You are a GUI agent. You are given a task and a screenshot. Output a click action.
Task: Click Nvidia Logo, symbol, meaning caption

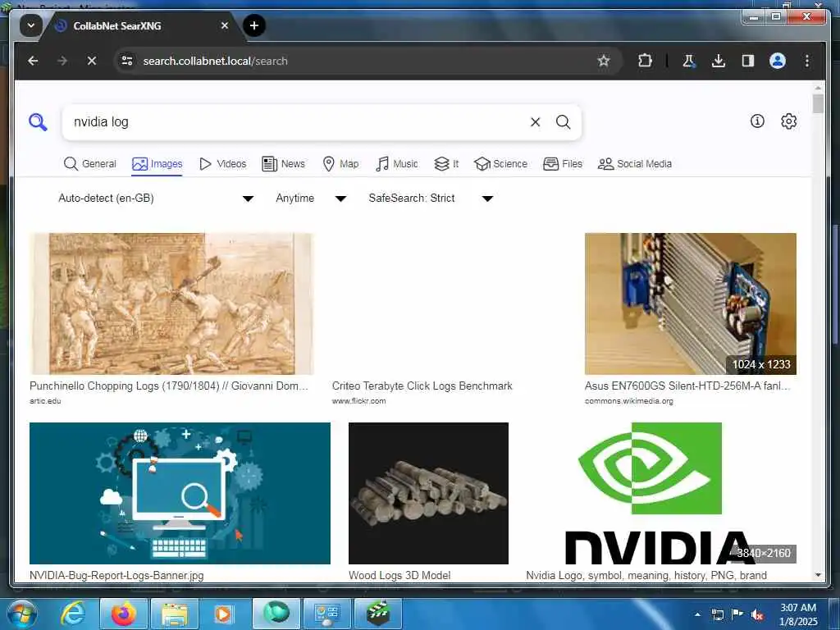[x=646, y=575]
